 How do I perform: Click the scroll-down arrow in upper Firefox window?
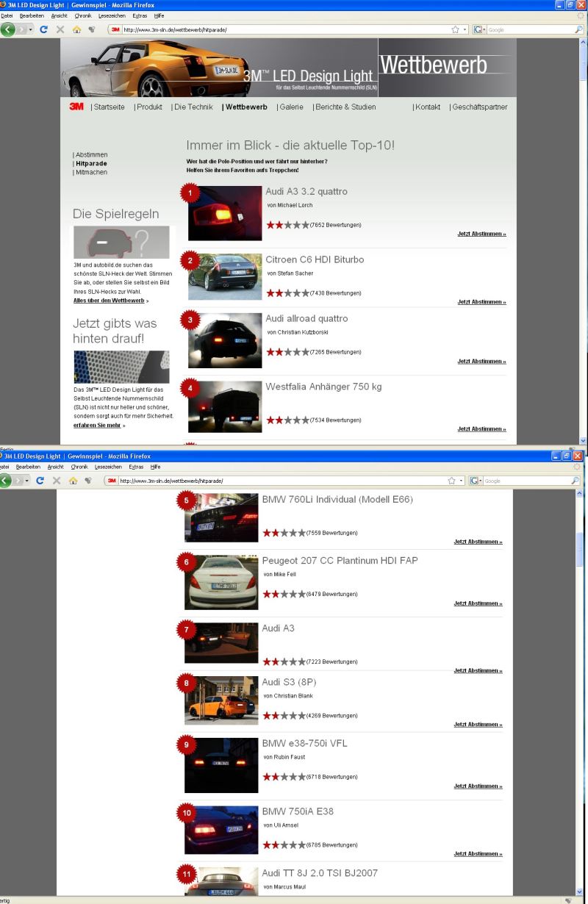(x=584, y=440)
